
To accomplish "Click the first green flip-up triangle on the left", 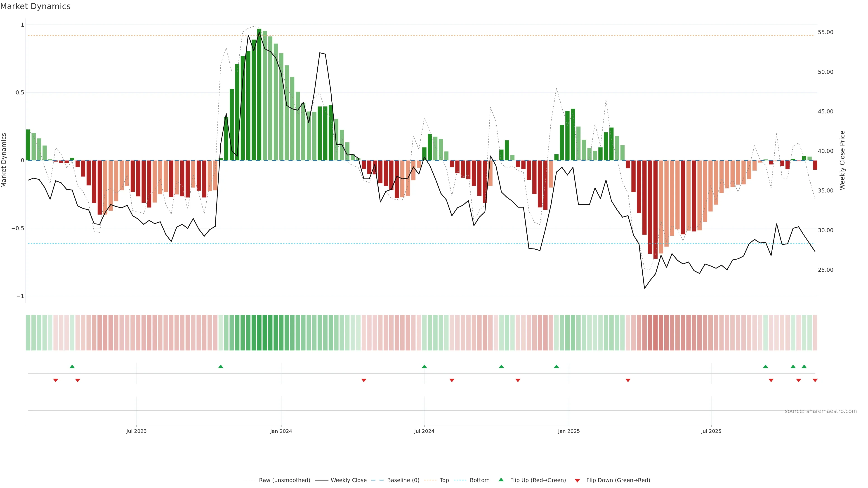I will tap(72, 366).
